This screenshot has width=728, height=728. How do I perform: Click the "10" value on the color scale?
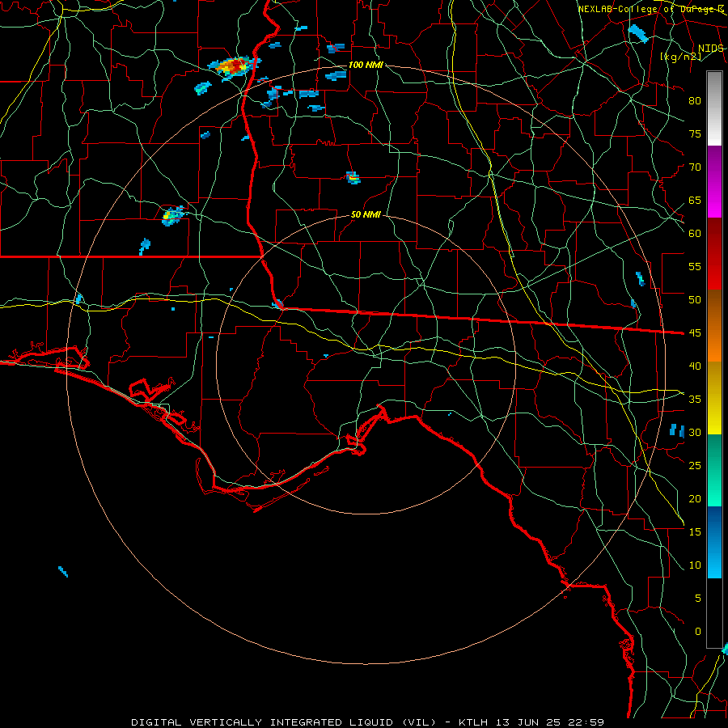695,565
